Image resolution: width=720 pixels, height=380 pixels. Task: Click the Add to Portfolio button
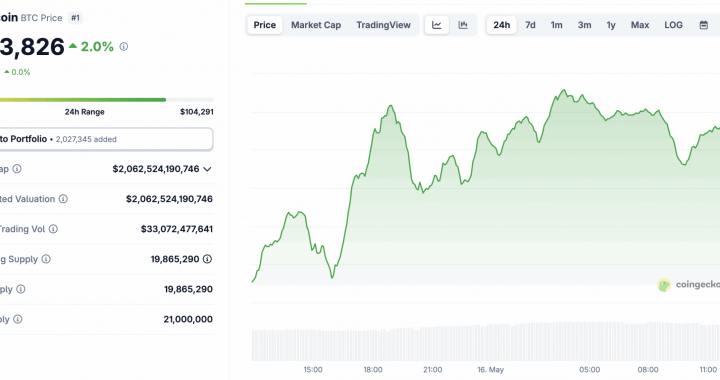pos(106,139)
